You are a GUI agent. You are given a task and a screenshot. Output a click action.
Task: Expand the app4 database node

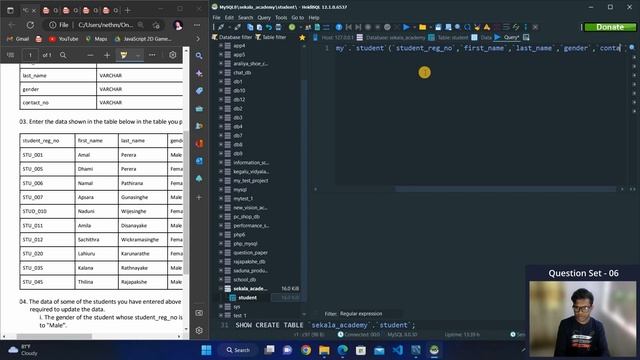(221, 45)
